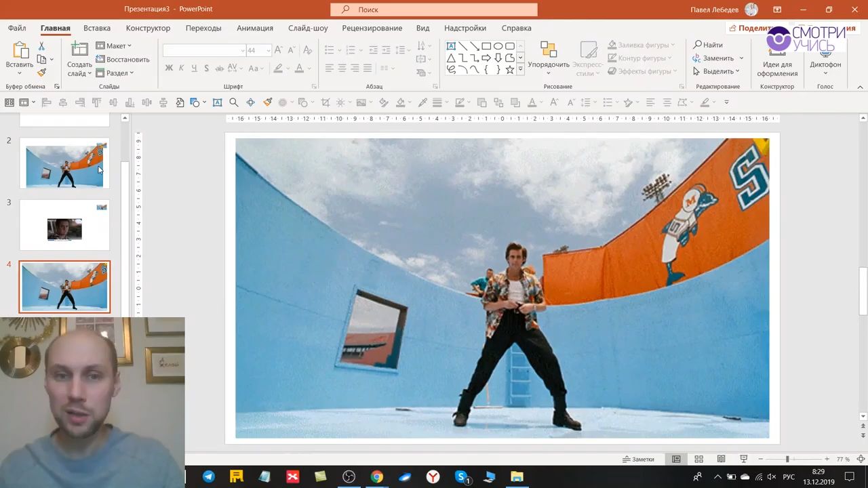Toggle align text left in ribbon
The width and height of the screenshot is (868, 488).
click(329, 68)
